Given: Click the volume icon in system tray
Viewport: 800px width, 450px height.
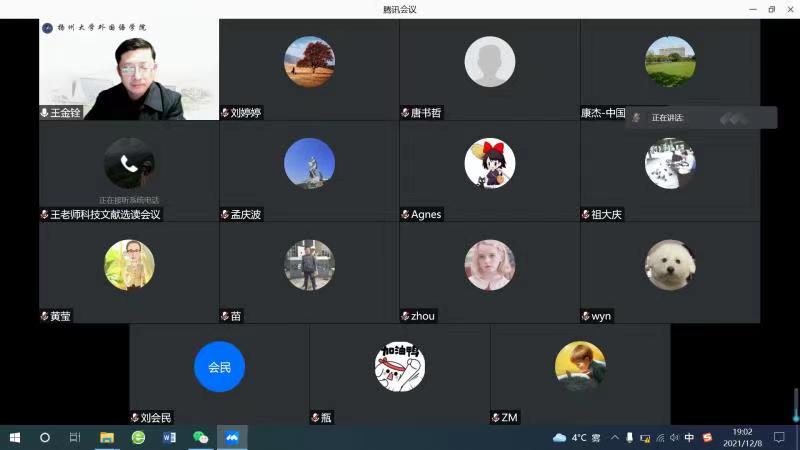Looking at the screenshot, I should click(672, 437).
